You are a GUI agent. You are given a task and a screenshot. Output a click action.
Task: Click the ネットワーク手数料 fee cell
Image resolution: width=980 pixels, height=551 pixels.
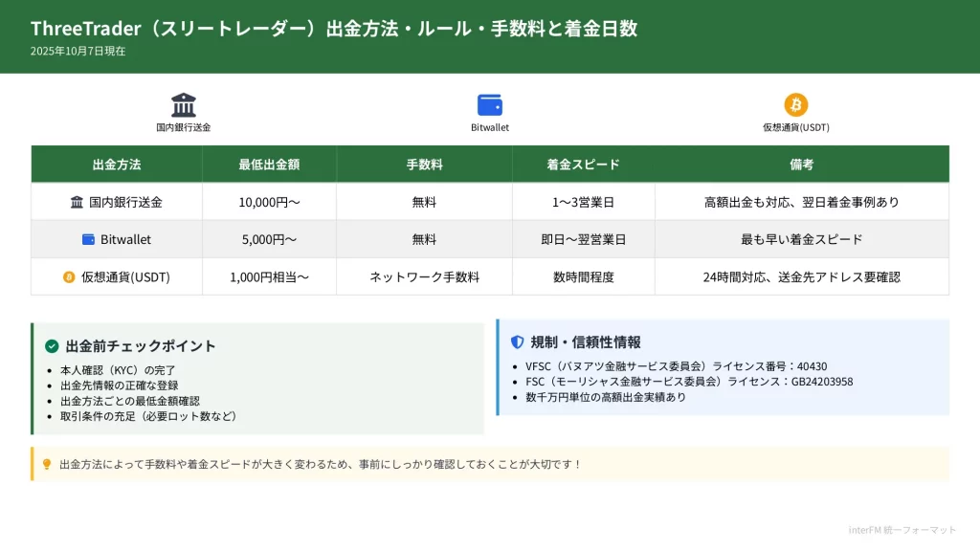point(424,277)
